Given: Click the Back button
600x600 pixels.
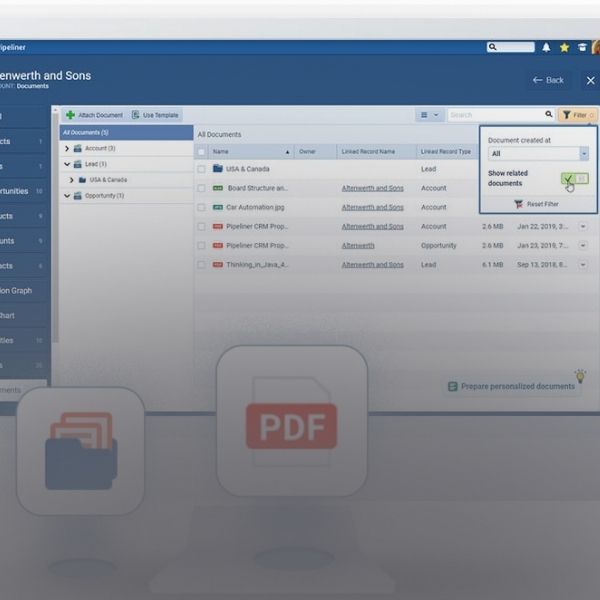Looking at the screenshot, I should pyautogui.click(x=548, y=80).
